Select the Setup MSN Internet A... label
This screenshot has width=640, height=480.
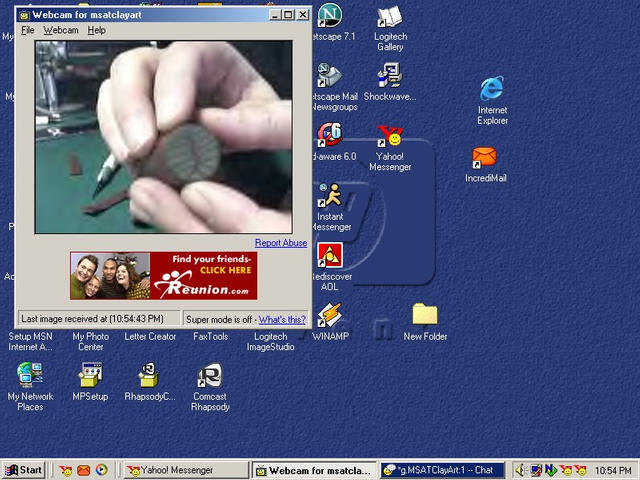(30, 342)
